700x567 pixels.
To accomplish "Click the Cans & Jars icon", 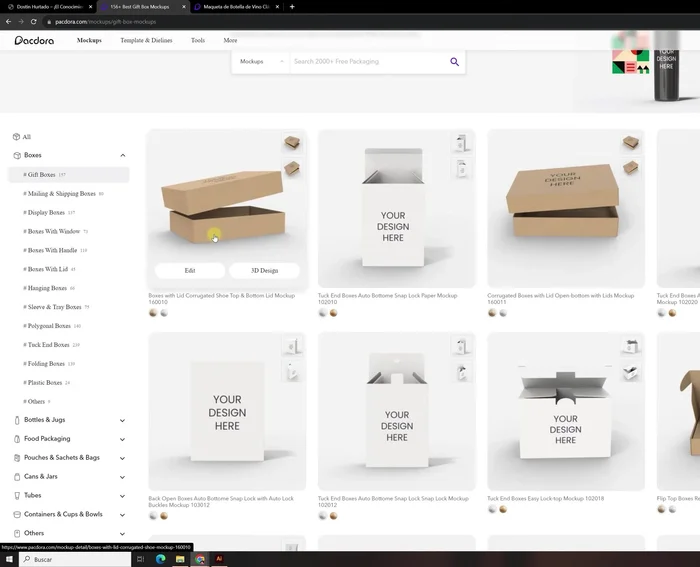I will coord(17,477).
